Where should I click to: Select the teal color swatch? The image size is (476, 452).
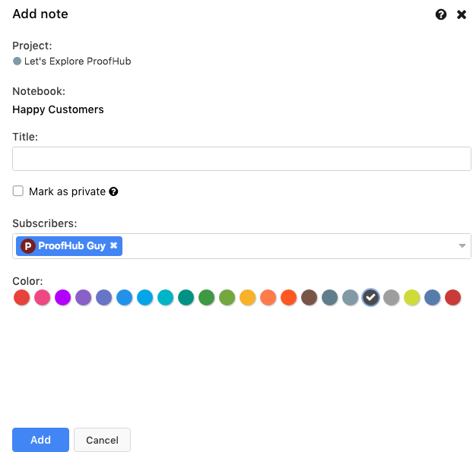[186, 297]
